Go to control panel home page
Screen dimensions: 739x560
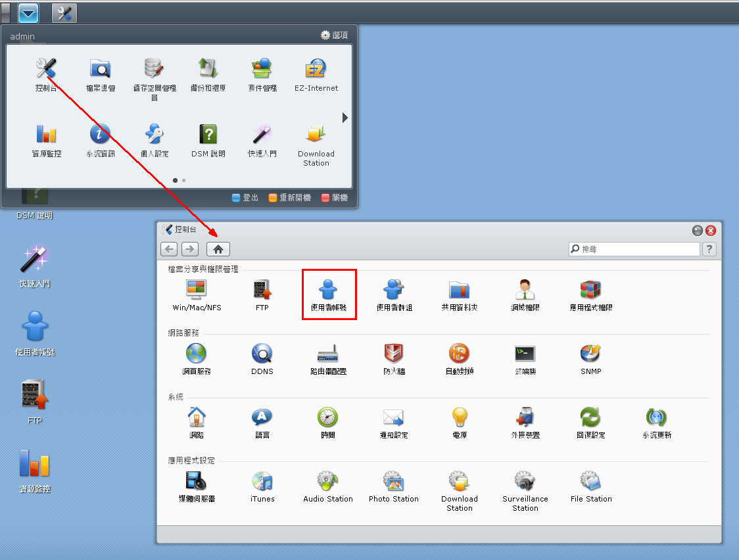coord(218,249)
